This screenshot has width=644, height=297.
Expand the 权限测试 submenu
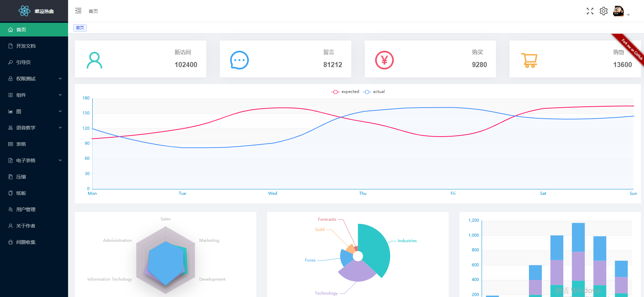point(34,79)
